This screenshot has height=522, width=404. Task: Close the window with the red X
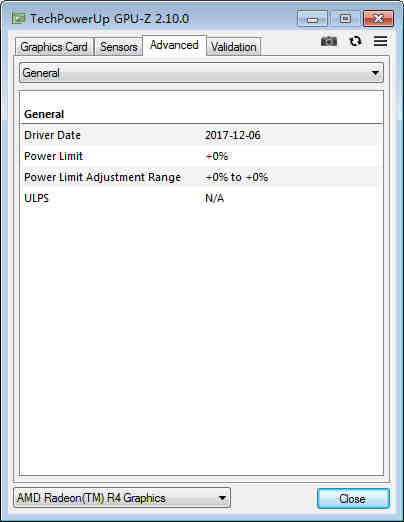click(x=378, y=19)
